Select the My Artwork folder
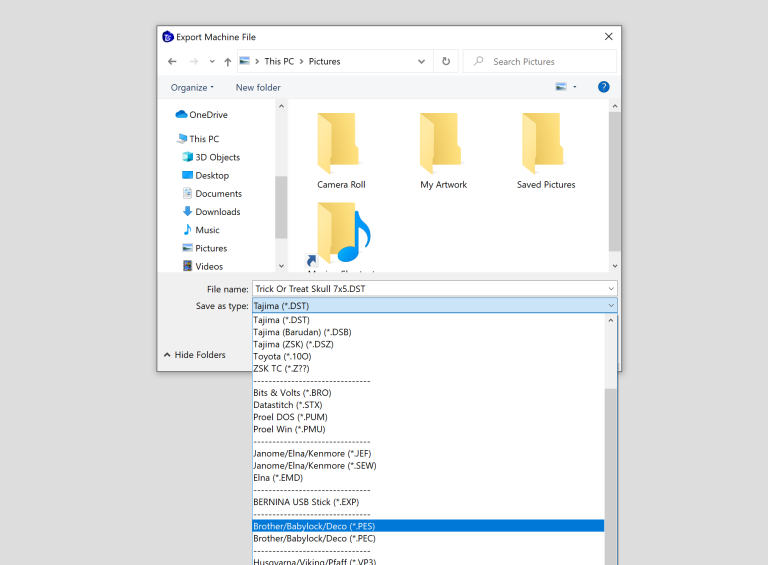 click(443, 151)
